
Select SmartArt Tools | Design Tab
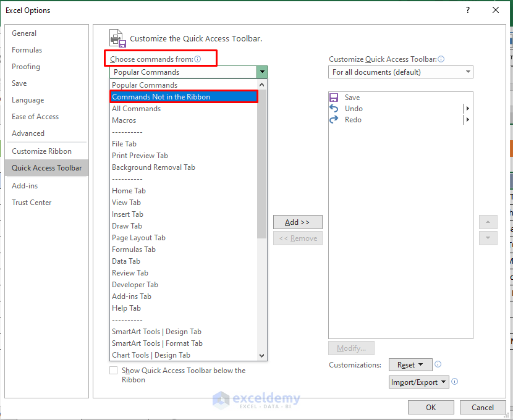[x=184, y=332]
